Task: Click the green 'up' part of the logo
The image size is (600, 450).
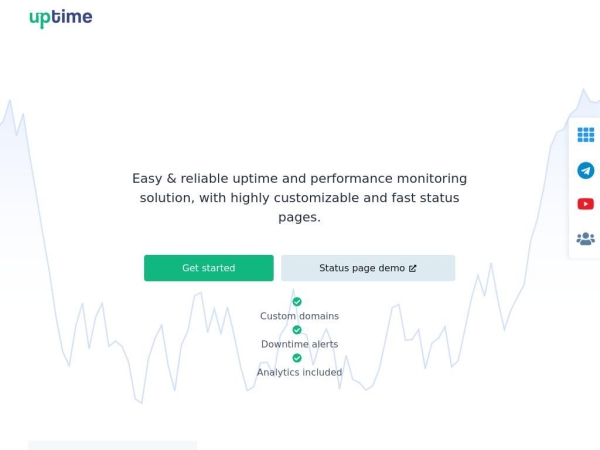Action: click(x=40, y=19)
